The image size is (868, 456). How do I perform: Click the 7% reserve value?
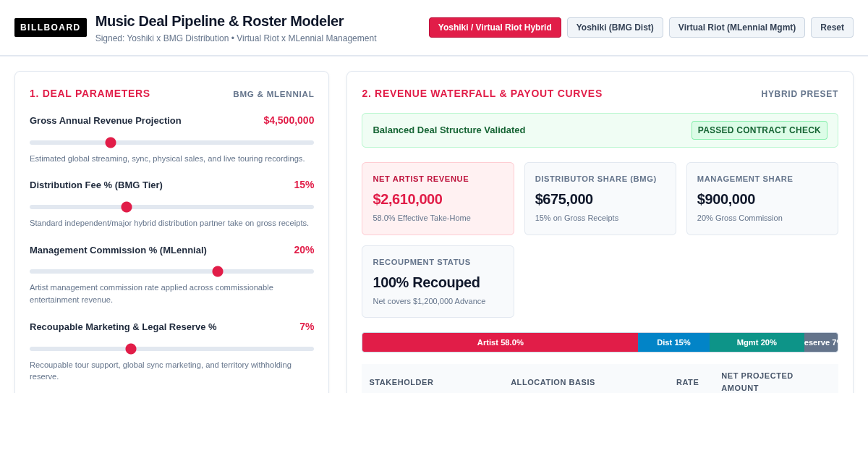click(x=307, y=326)
